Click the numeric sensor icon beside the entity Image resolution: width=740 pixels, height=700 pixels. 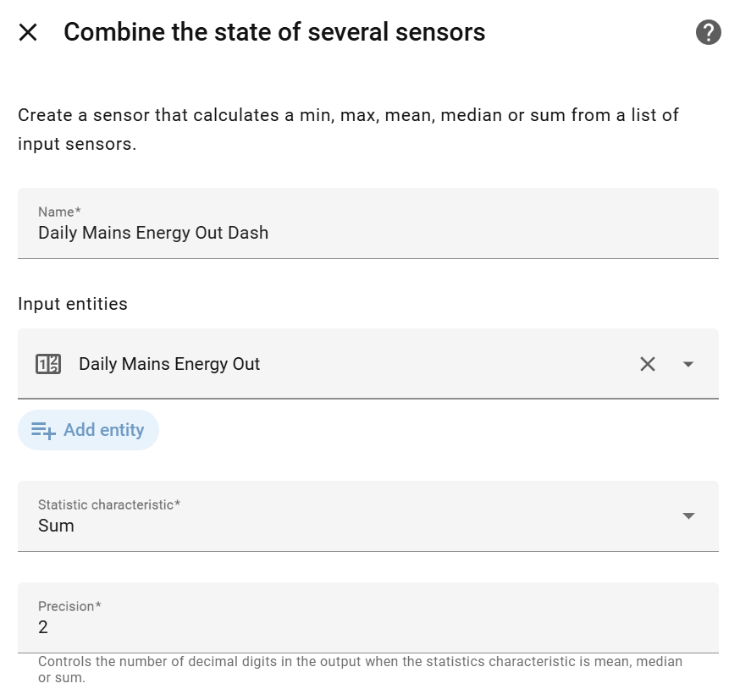[48, 364]
